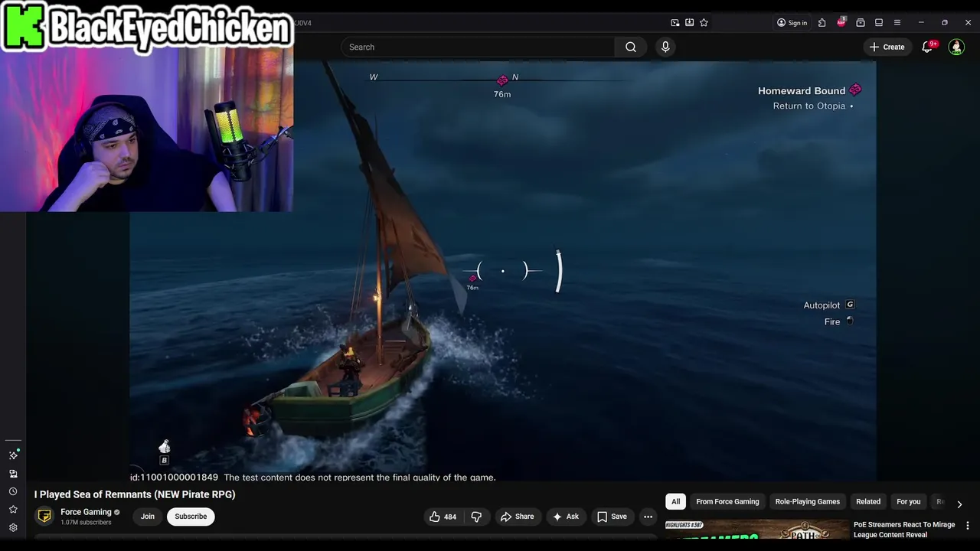Select the From Force Gaming chip
980x551 pixels.
[x=727, y=502]
